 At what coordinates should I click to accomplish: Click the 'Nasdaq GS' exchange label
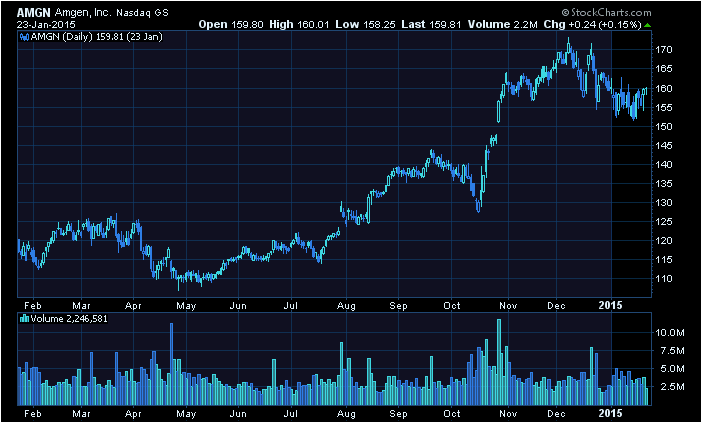click(x=142, y=13)
